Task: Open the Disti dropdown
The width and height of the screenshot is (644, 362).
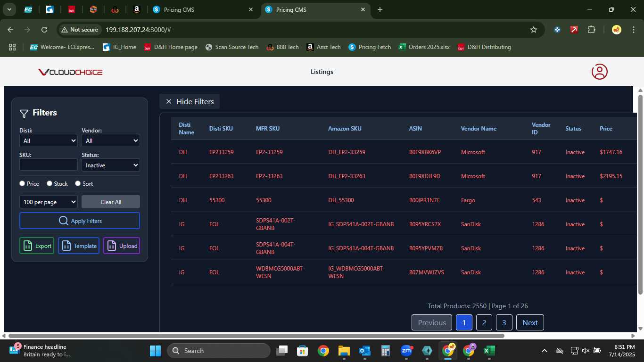Action: click(48, 140)
